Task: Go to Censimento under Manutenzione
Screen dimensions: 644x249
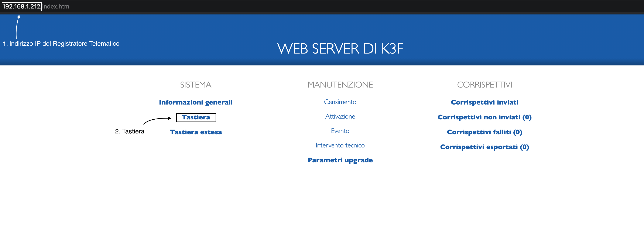Action: pos(340,102)
